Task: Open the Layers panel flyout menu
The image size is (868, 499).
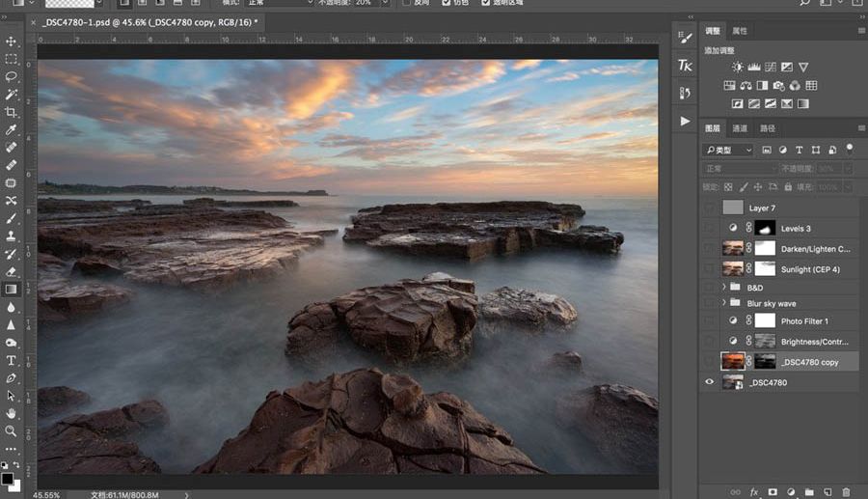Action: pos(861,128)
